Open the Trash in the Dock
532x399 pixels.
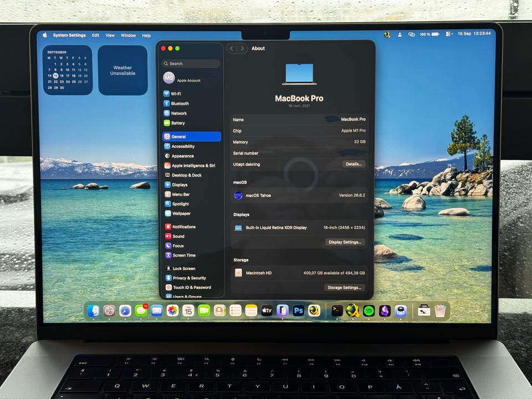(x=439, y=311)
